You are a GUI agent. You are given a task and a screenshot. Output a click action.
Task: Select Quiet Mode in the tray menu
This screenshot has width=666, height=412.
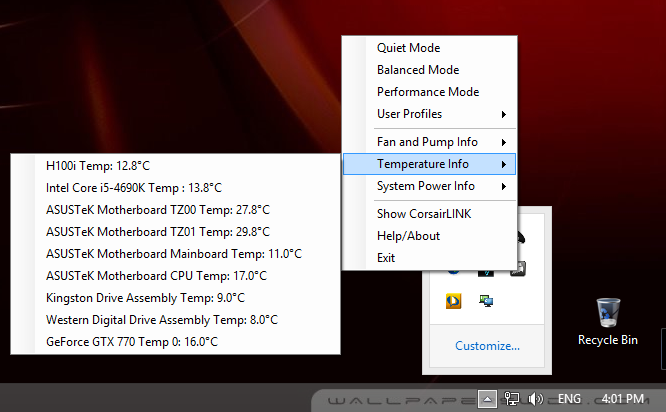click(x=429, y=48)
